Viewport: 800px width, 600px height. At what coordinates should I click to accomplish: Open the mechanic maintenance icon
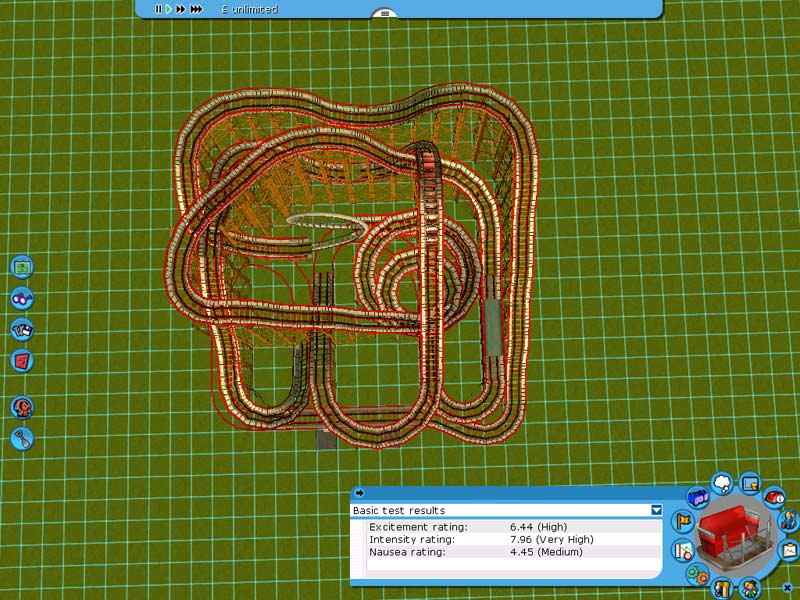(790, 521)
